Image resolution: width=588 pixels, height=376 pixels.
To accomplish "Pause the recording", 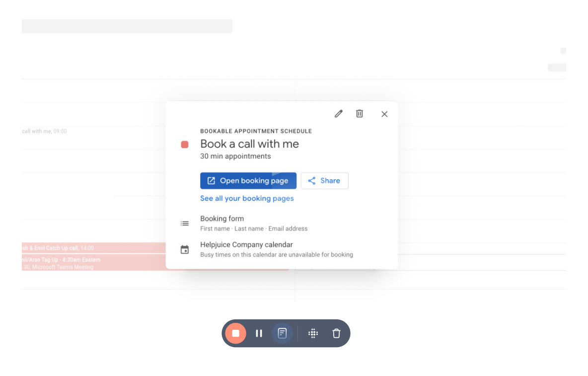I will 259,333.
